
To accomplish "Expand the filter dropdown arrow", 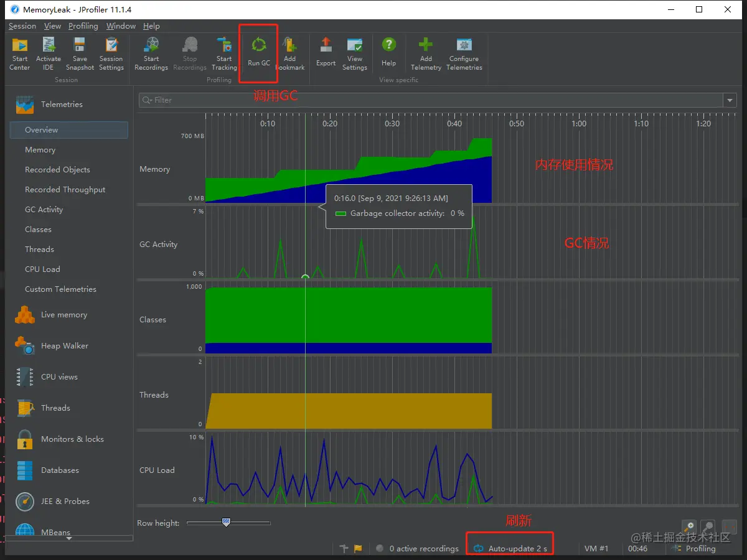I will click(730, 100).
